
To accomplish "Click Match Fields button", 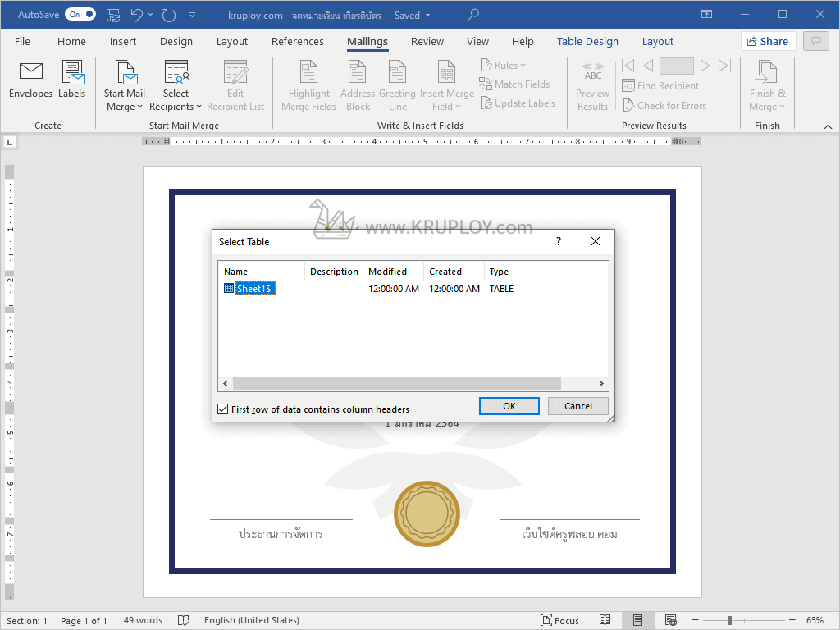I will [514, 84].
